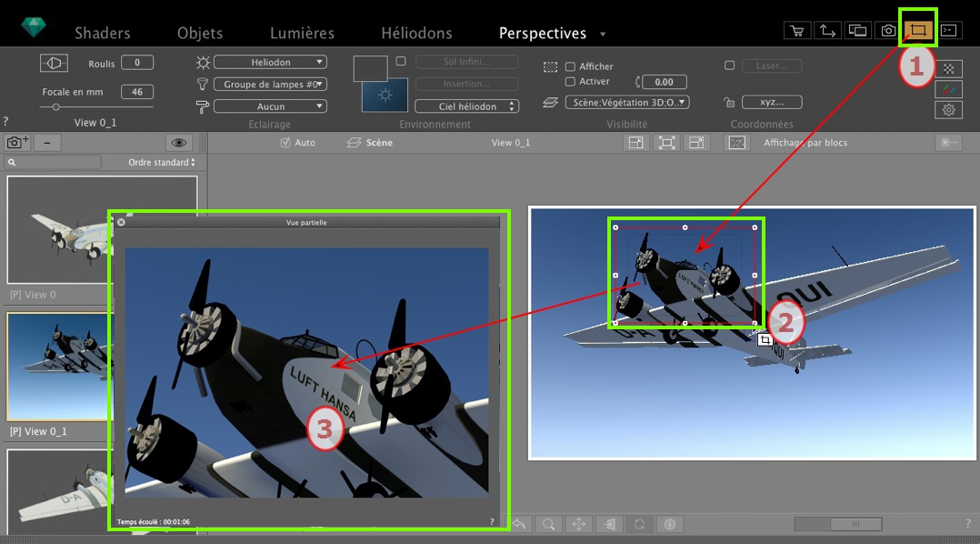This screenshot has width=980, height=544.
Task: Click the first viewport layout icon
Action: pos(635,143)
